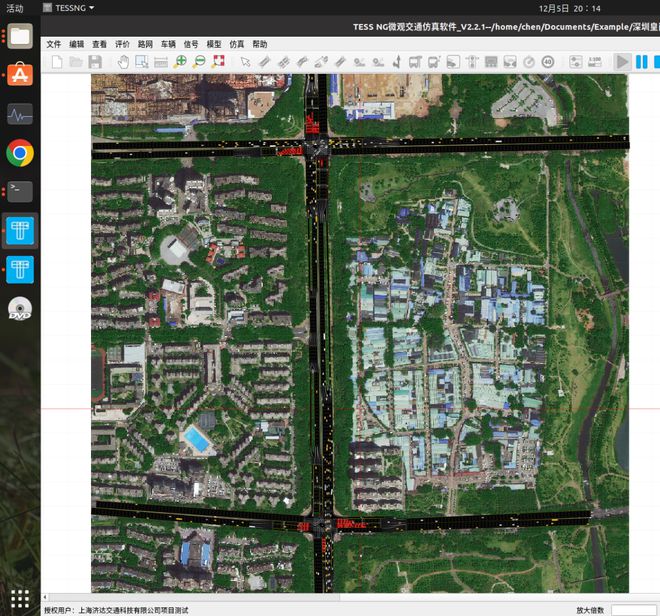
Task: Click the dark panel counter icon
Action: pyautogui.click(x=491, y=62)
